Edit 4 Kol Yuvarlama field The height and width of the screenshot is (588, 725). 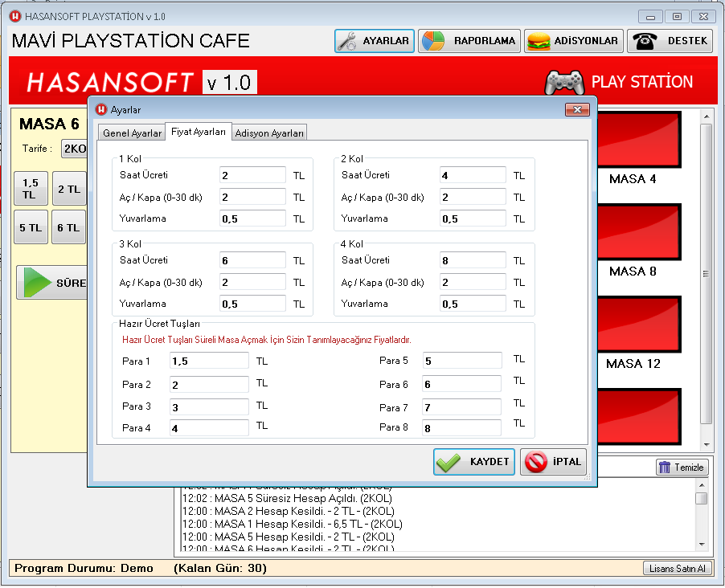click(x=473, y=304)
